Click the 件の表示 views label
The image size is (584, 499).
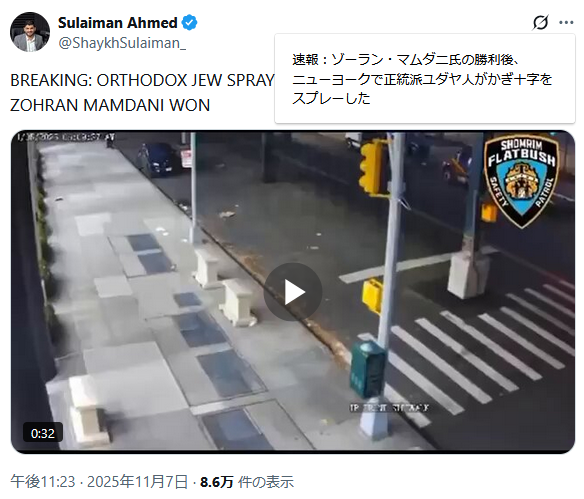[266, 482]
